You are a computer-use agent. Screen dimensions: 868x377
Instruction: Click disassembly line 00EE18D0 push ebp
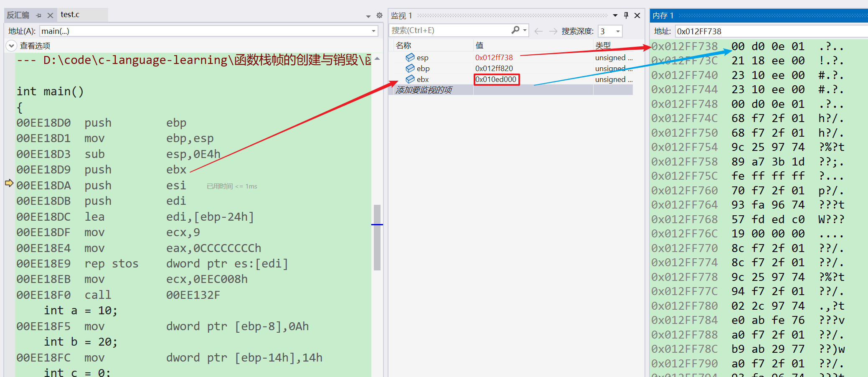coord(102,123)
